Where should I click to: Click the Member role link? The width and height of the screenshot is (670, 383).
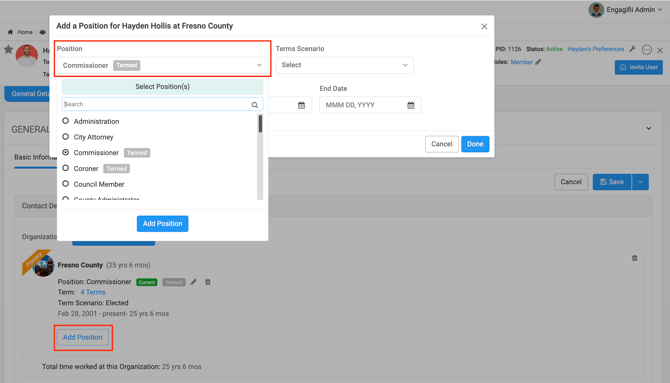click(522, 62)
